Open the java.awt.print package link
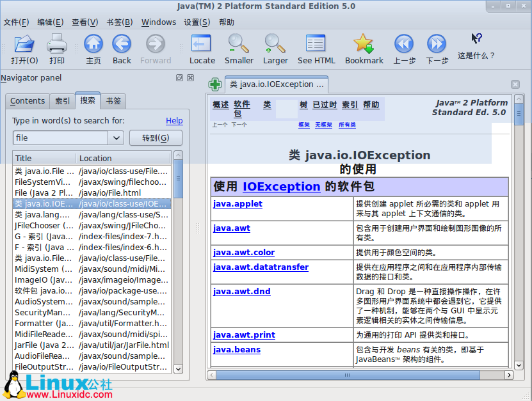Screen dimensions: 532x401 pos(244,335)
